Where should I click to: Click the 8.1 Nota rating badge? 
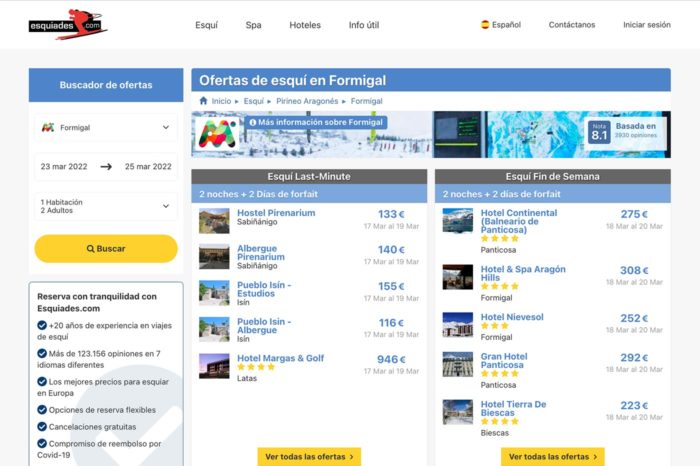coord(599,132)
